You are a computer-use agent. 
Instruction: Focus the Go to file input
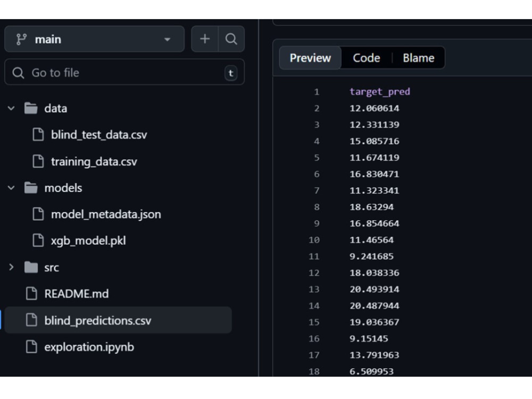tap(124, 72)
